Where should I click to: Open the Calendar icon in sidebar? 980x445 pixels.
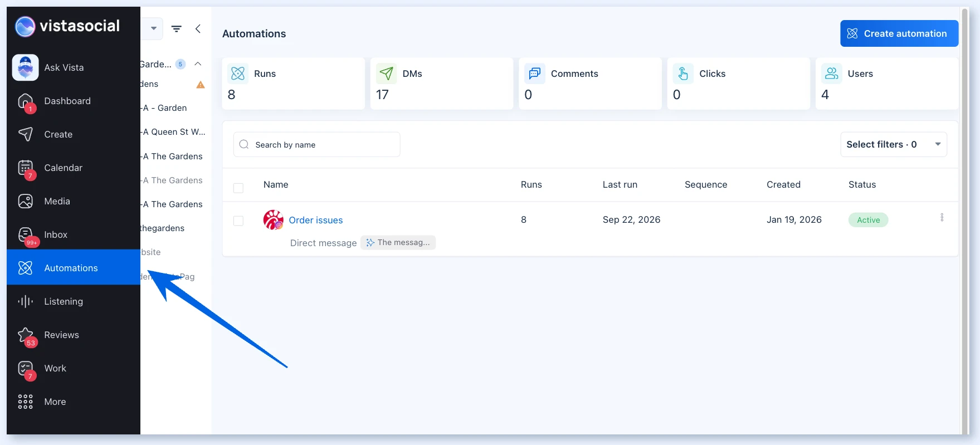pos(26,168)
